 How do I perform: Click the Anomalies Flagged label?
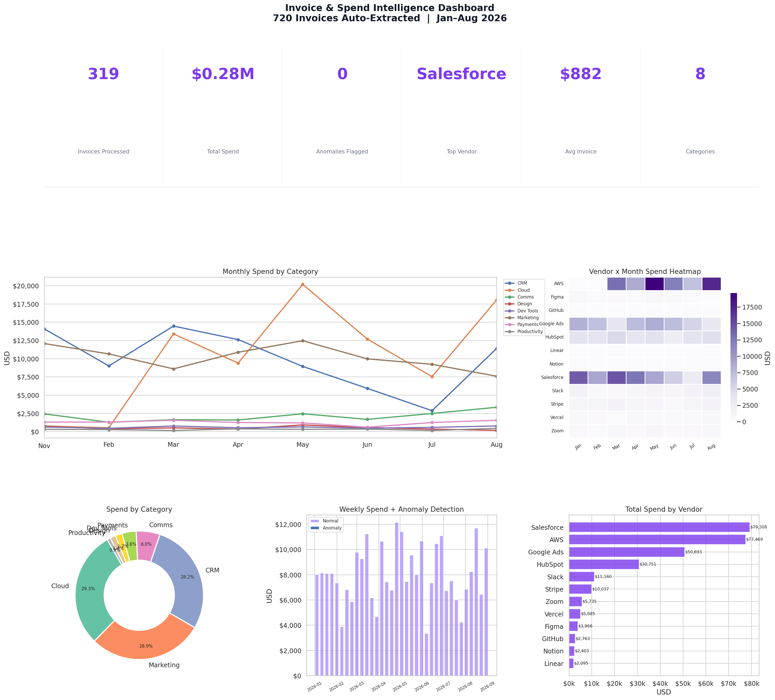point(342,151)
